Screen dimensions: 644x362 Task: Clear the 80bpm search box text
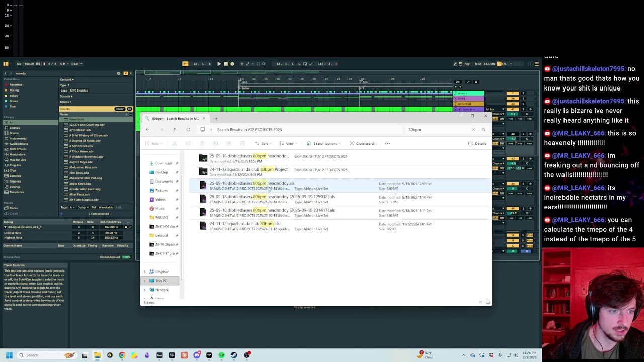473,130
